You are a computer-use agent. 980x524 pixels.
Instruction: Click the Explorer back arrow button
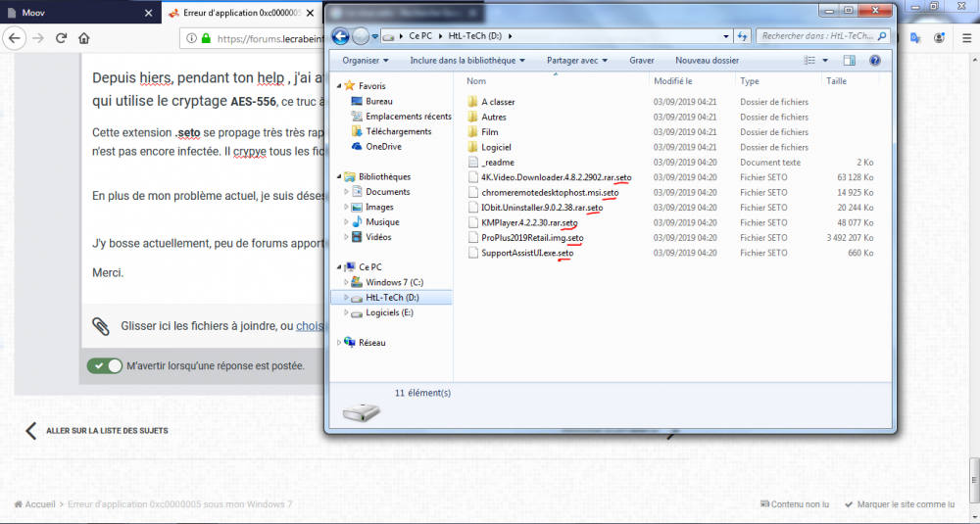coord(340,36)
